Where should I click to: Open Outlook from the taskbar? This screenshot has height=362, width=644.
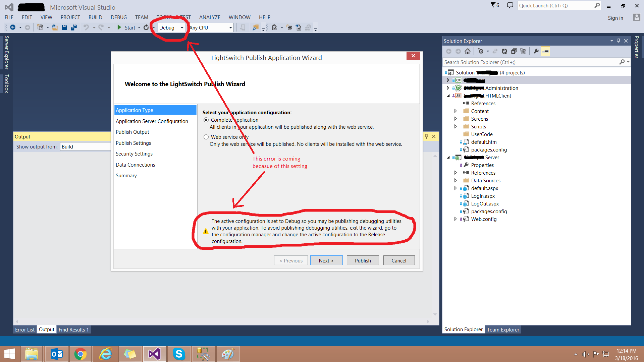point(57,354)
